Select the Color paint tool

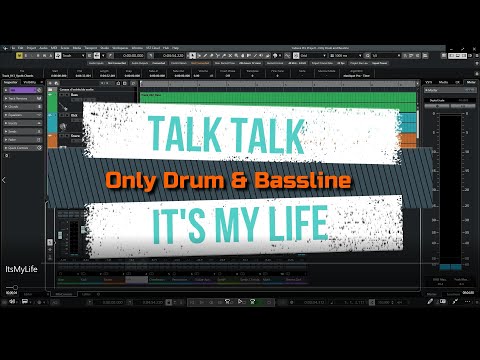pos(275,55)
